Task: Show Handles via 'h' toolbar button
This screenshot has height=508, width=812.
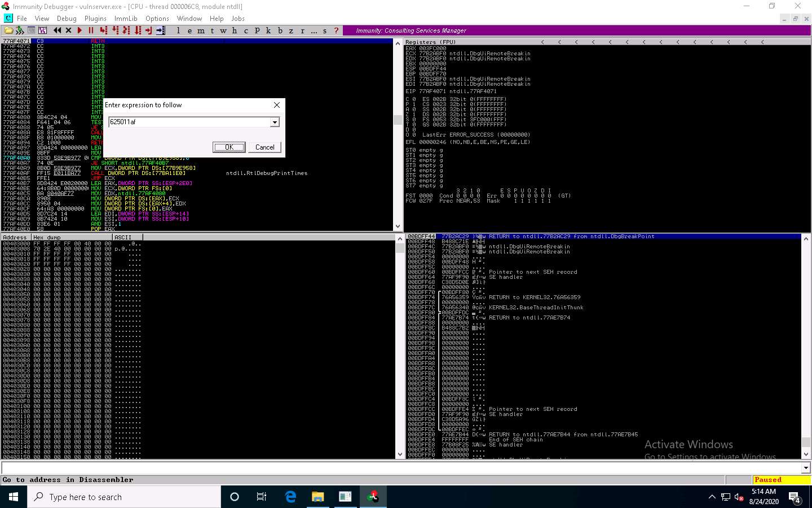Action: pos(235,30)
